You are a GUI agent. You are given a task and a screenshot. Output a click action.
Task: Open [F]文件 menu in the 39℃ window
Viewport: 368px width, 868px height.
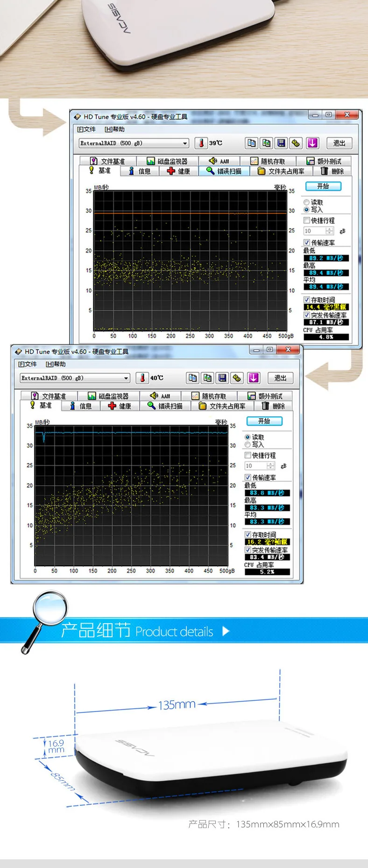coord(86,129)
